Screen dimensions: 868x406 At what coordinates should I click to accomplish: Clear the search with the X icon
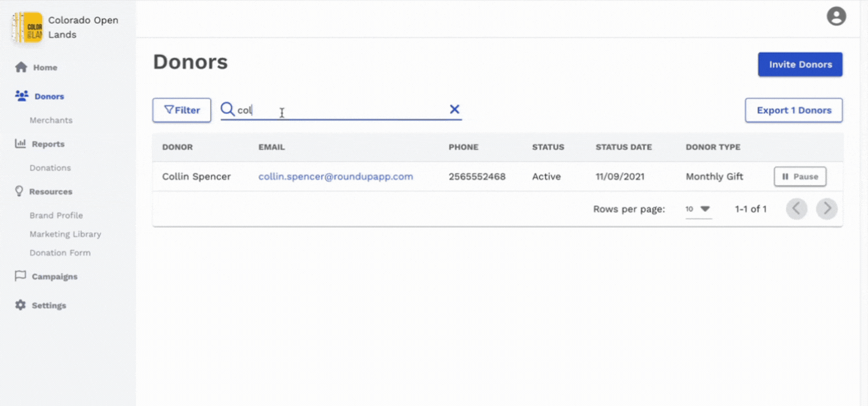(x=454, y=109)
